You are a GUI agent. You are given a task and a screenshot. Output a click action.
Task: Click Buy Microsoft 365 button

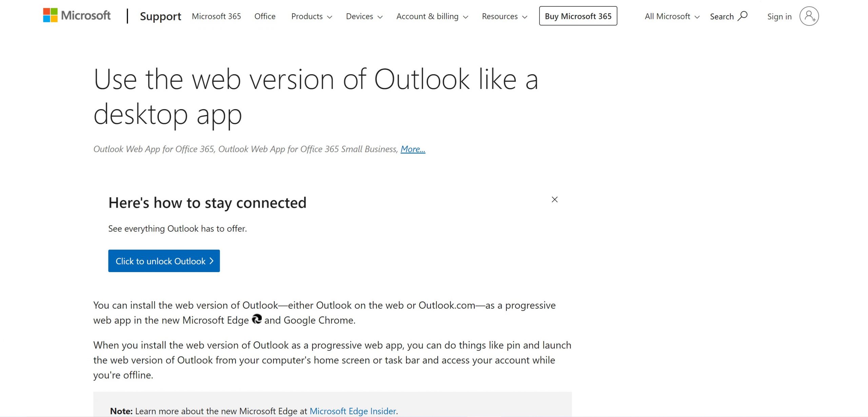(x=578, y=16)
